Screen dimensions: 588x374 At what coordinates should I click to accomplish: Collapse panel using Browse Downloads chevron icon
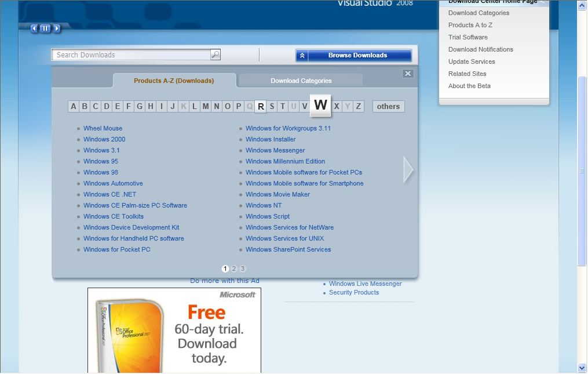pos(302,56)
